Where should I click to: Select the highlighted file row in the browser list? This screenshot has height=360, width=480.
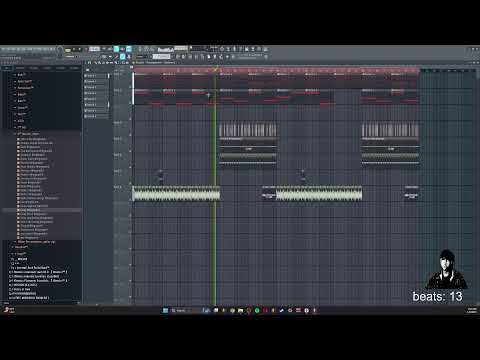pyautogui.click(x=42, y=210)
